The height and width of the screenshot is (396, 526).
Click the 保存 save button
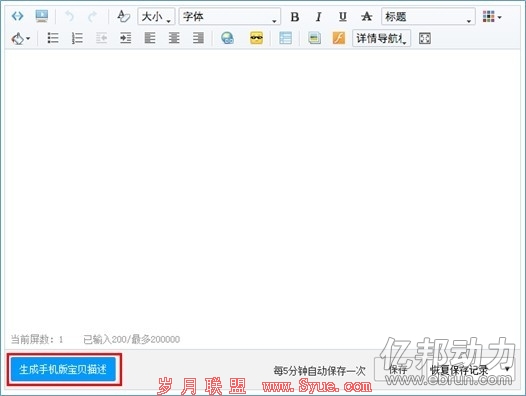click(x=398, y=369)
